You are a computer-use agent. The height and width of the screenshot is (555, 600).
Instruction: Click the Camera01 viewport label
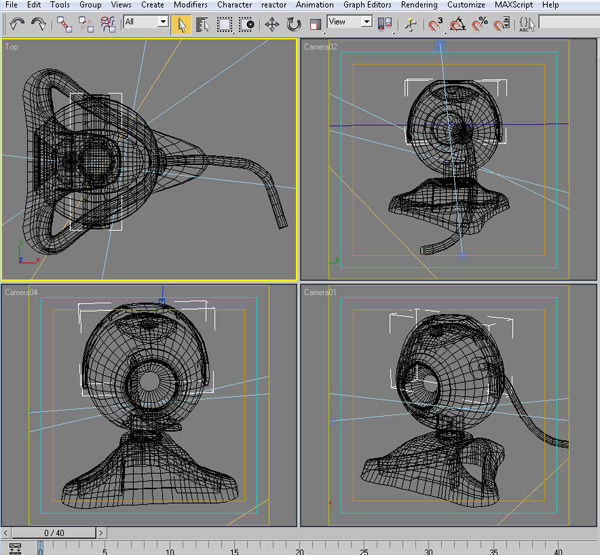tap(320, 292)
